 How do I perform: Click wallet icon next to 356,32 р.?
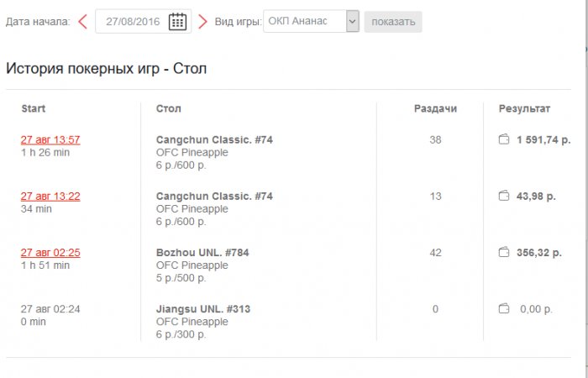(504, 252)
